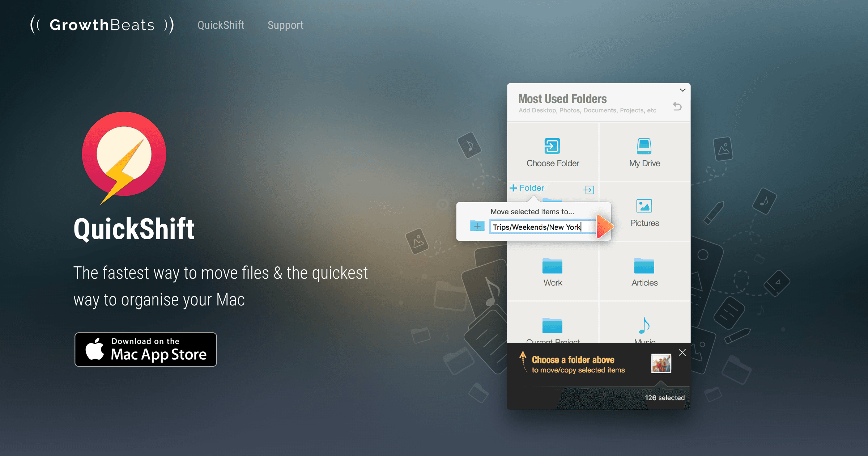Click the Choose a folder above text
This screenshot has width=868, height=456.
[x=573, y=360]
